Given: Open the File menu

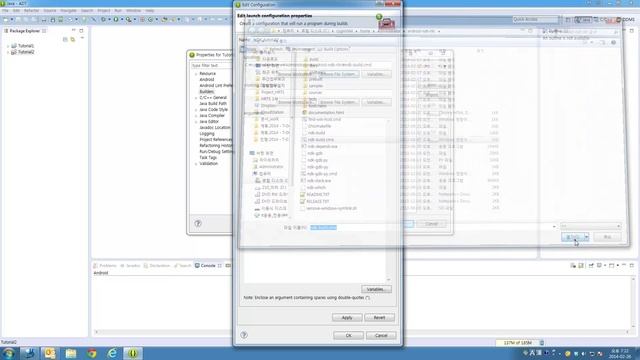Looking at the screenshot, I should click(x=5, y=11).
